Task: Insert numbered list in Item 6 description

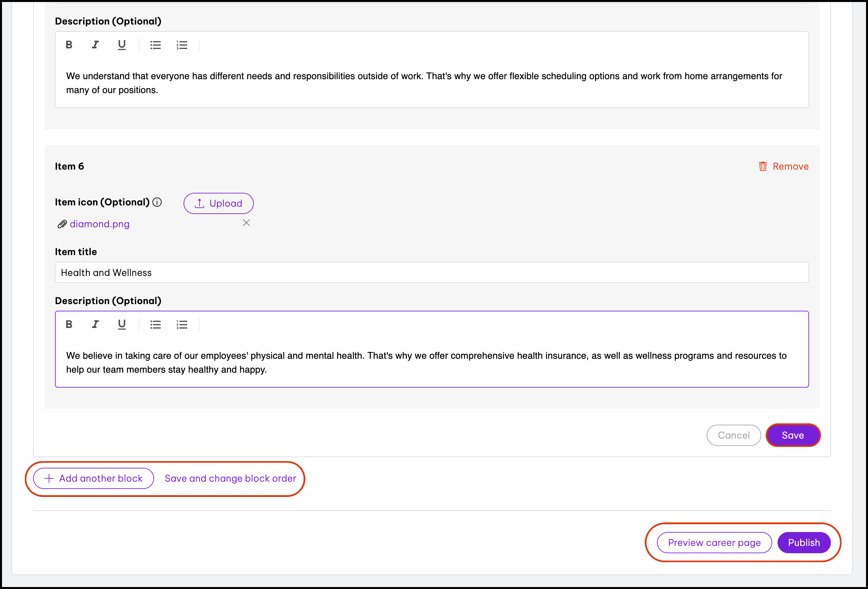Action: (182, 325)
